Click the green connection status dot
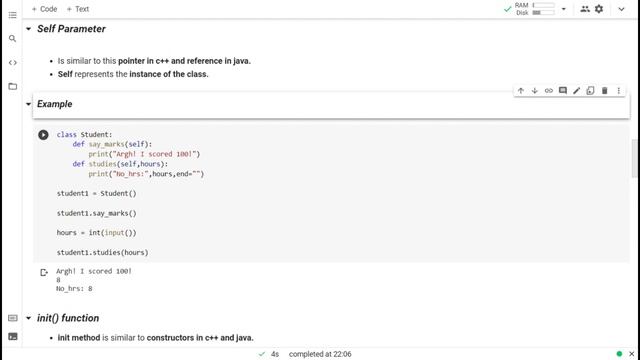640x360 pixels. click(x=619, y=354)
